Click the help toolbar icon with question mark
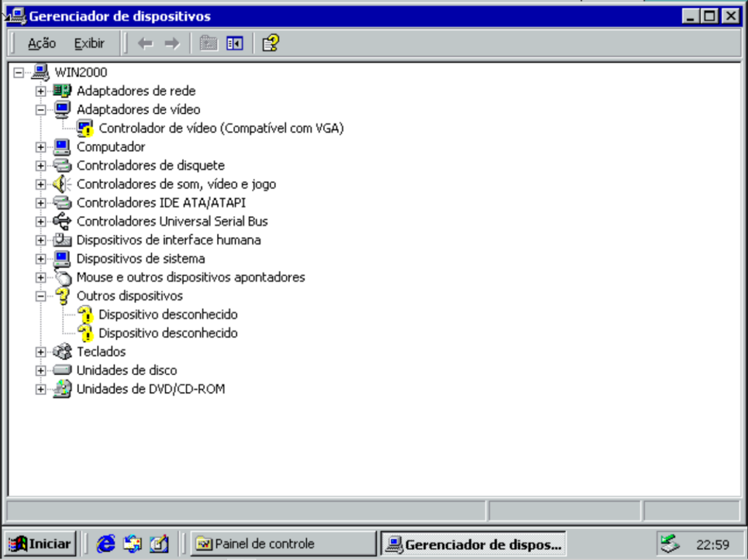Viewport: 748px width, 560px height. pos(270,44)
